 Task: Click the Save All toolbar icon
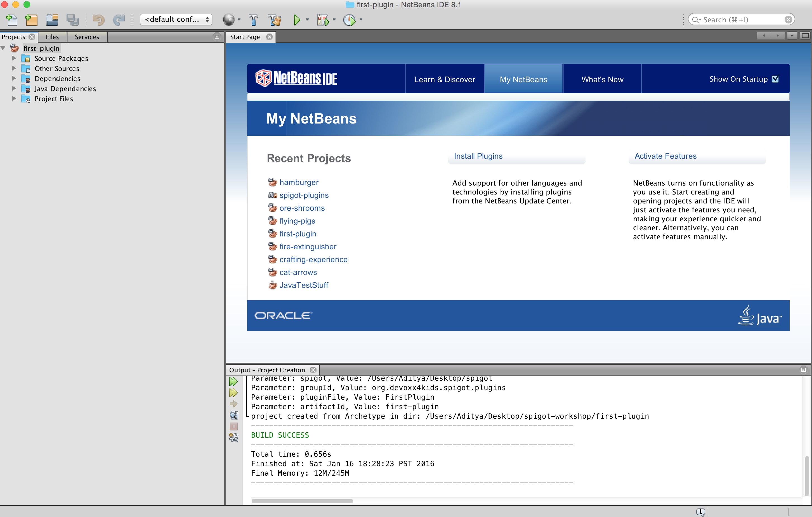pos(72,20)
